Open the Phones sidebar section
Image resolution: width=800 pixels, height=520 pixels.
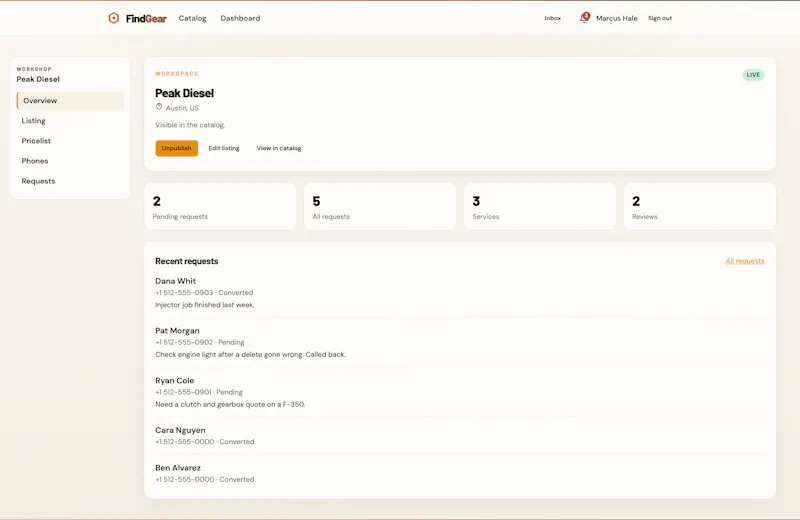[70, 161]
